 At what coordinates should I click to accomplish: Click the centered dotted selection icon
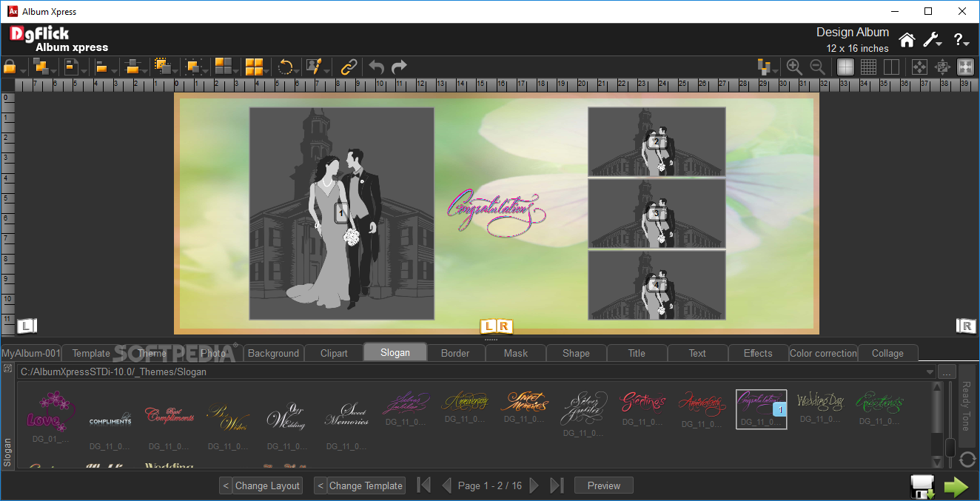pos(193,67)
